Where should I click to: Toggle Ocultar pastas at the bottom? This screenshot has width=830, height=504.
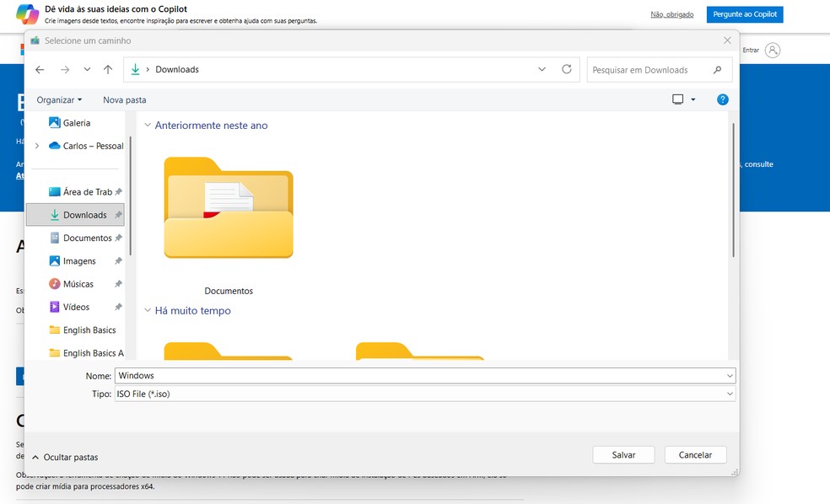coord(65,457)
